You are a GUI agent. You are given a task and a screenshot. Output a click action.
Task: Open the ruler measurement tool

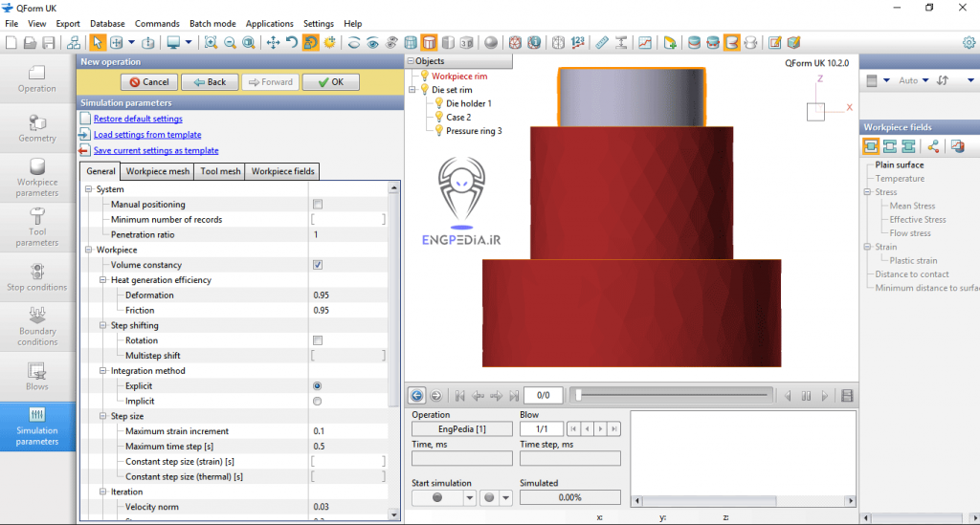[601, 42]
